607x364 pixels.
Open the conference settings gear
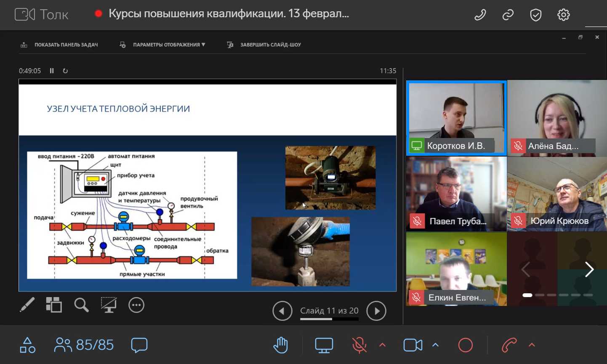(x=563, y=15)
